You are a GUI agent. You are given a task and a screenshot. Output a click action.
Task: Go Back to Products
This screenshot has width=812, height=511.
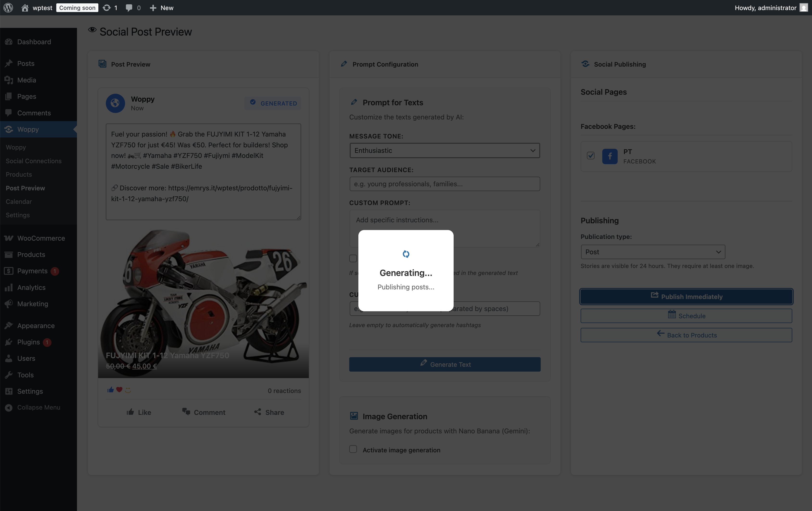click(x=686, y=335)
